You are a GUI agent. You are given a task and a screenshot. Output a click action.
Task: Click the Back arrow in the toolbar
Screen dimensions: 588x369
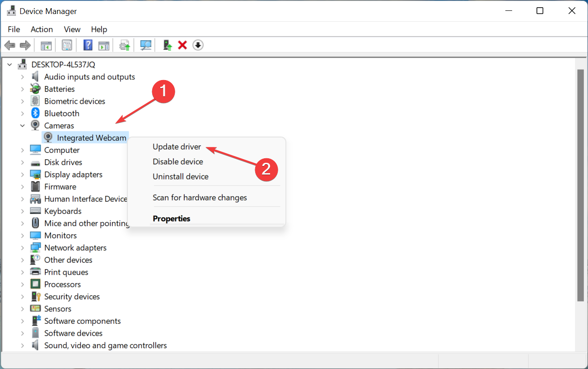(x=10, y=45)
